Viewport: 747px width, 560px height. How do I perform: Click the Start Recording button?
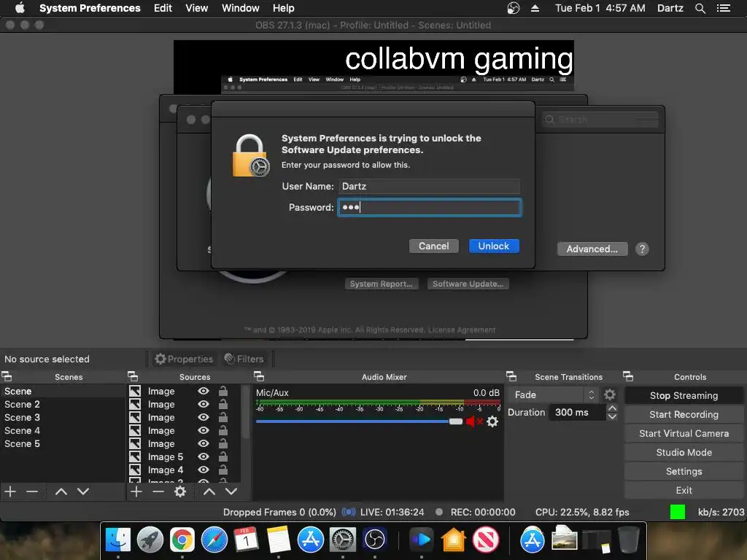[x=684, y=415]
